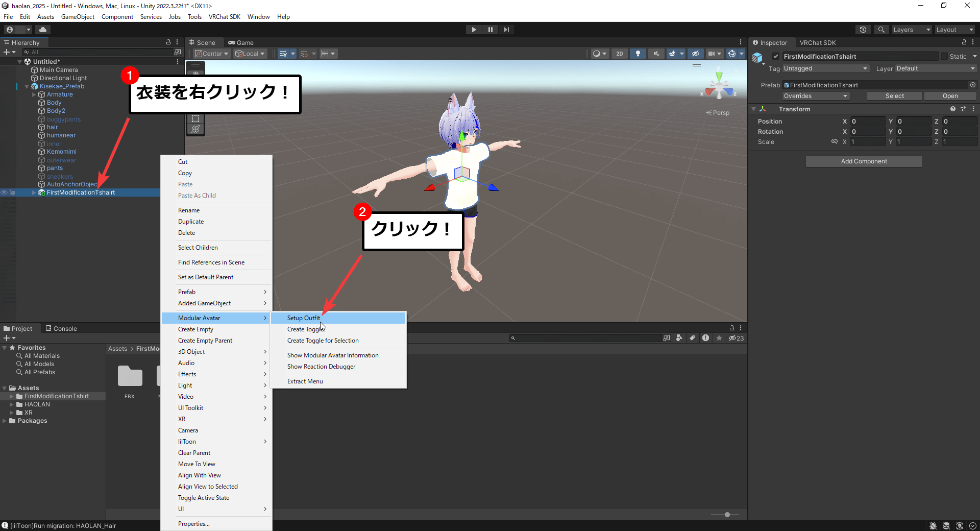Collapse the Kisekae_Prefab hierarchy item
This screenshot has width=980, height=531.
27,86
